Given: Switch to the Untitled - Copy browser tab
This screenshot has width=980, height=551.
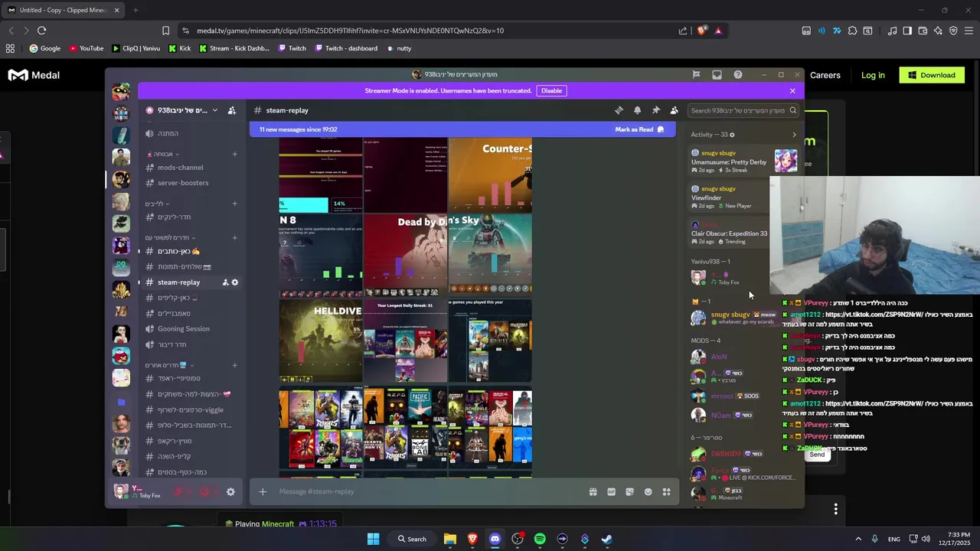Looking at the screenshot, I should tap(64, 10).
